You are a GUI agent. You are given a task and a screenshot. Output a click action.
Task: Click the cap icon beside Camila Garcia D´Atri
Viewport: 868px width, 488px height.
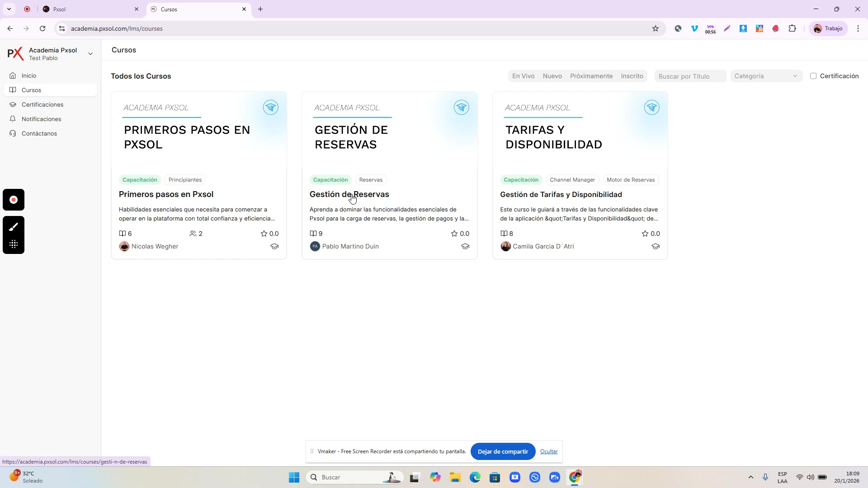click(656, 246)
